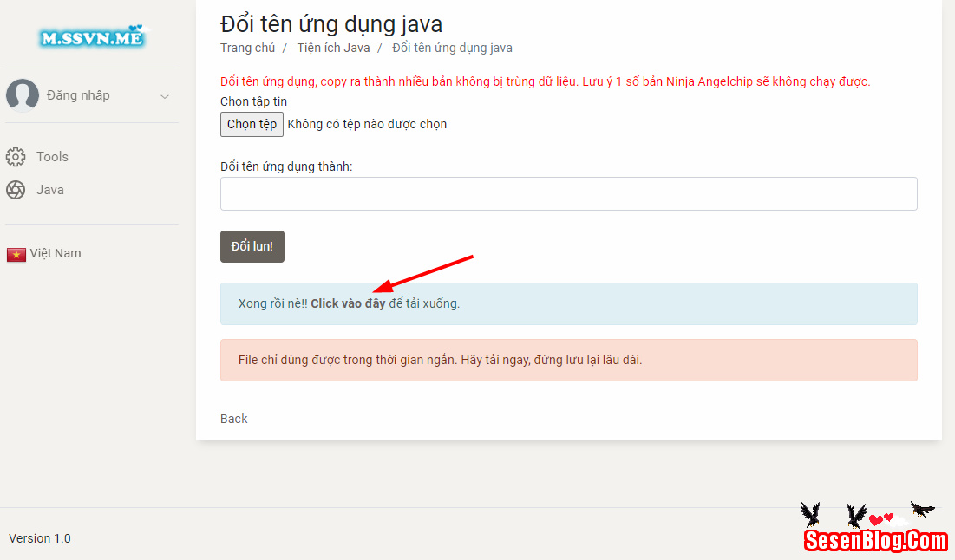Go to Trang chủ breadcrumb

coord(247,48)
